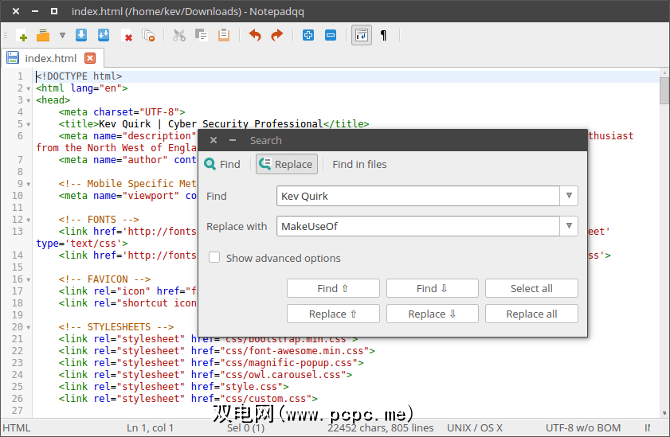Click the Zoom in plus icon

[308, 36]
